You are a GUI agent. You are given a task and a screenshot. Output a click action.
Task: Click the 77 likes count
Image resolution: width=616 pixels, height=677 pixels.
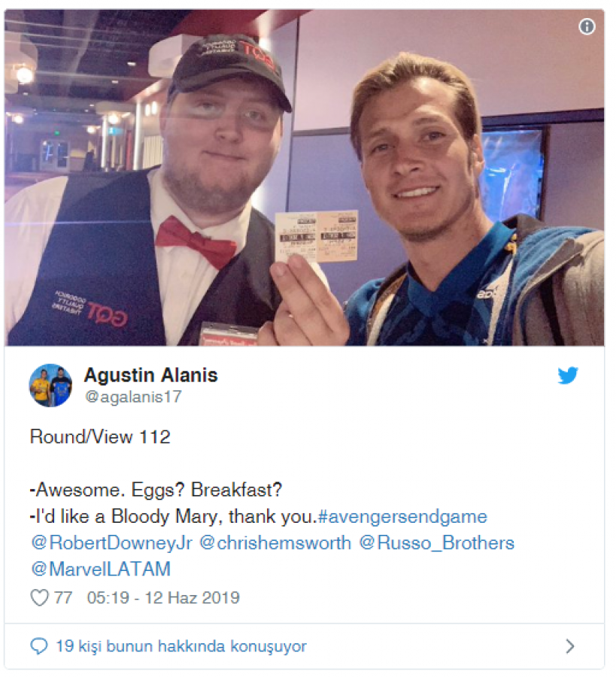[x=63, y=598]
